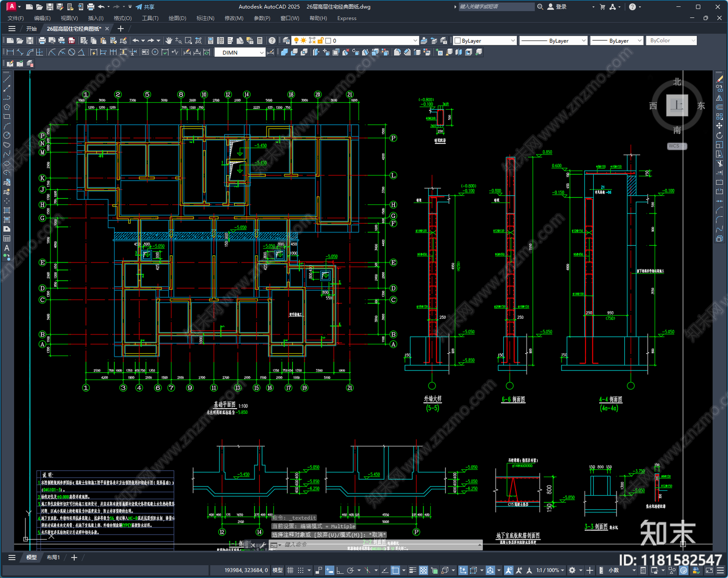Open the ByLayer linetype dropdown
Viewport: 728px width, 578px height.
tap(553, 41)
